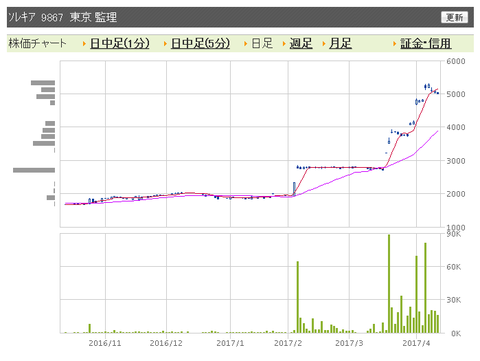
Task: Click the 0K volume axis label
Action: 456,333
